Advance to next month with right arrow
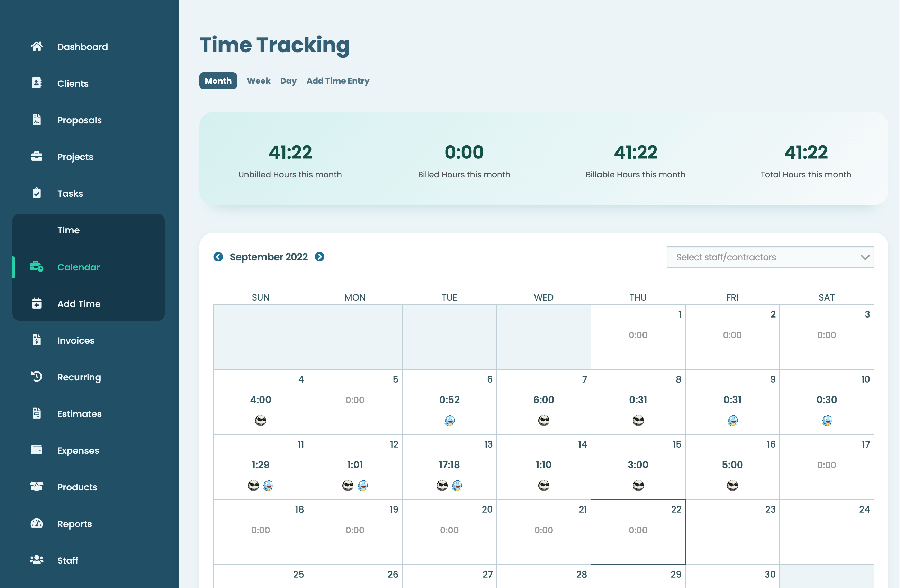This screenshot has height=588, width=900. tap(319, 257)
